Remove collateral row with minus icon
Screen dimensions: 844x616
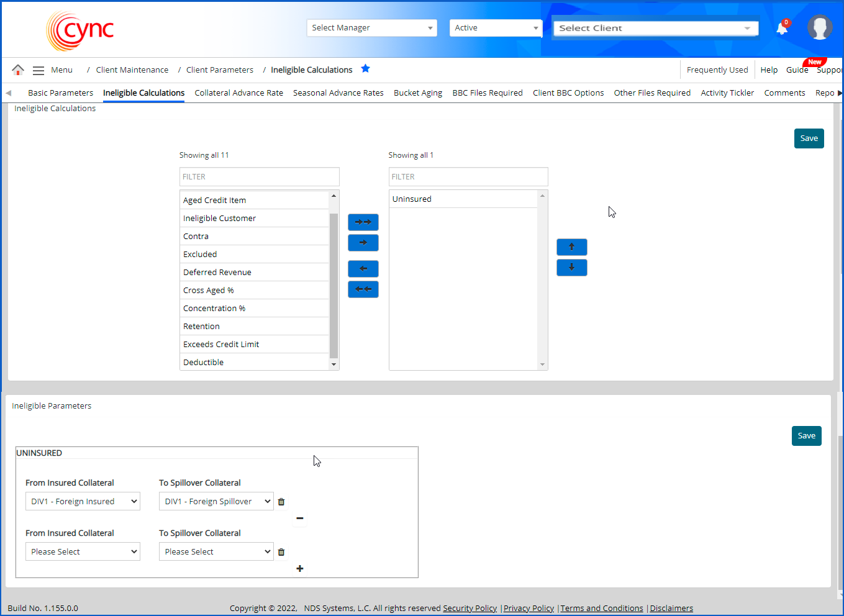[x=300, y=519]
